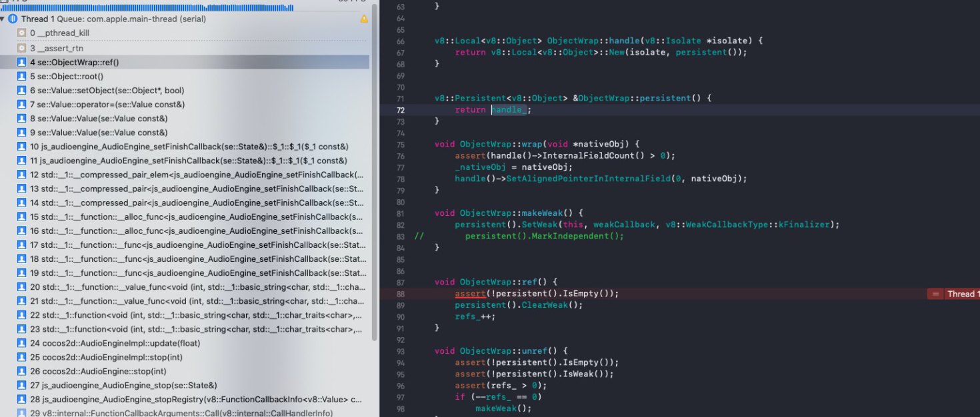
Task: Select the Thread 1 main-thread queue row
Action: coord(185,19)
